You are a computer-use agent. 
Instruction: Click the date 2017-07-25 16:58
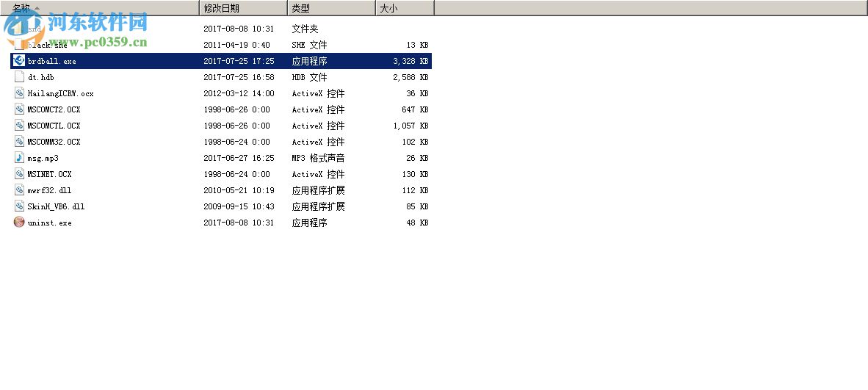click(239, 77)
